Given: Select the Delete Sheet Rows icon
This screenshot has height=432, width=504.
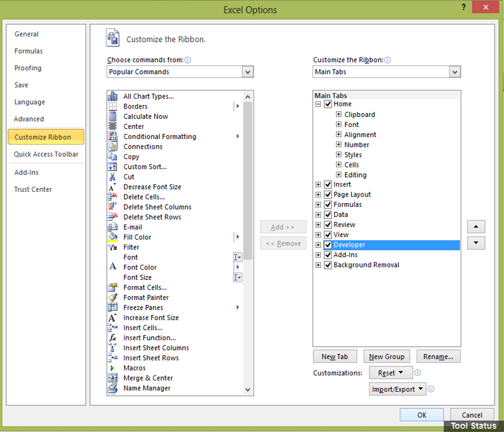Looking at the screenshot, I should (x=113, y=217).
